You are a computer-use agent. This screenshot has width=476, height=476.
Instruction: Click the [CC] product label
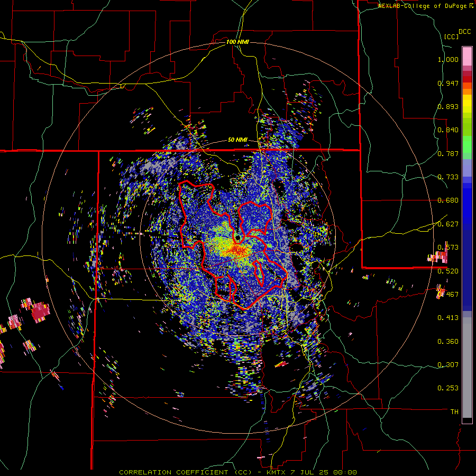tap(452, 36)
